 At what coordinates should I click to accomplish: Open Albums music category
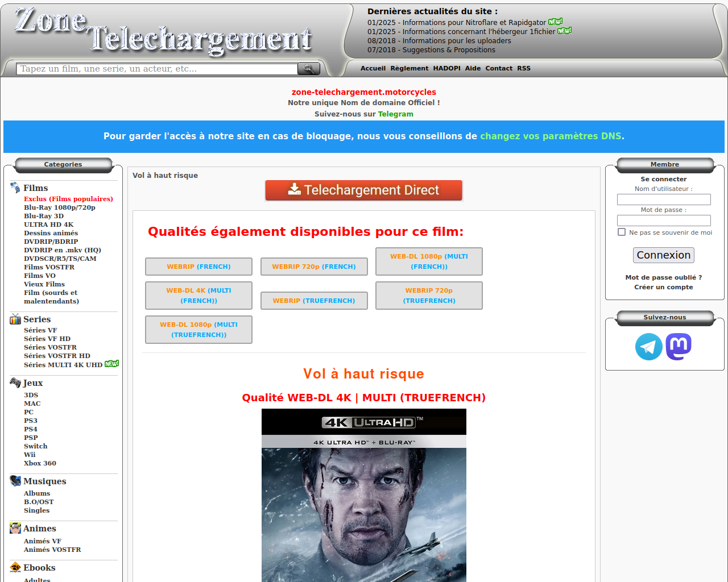coord(37,493)
